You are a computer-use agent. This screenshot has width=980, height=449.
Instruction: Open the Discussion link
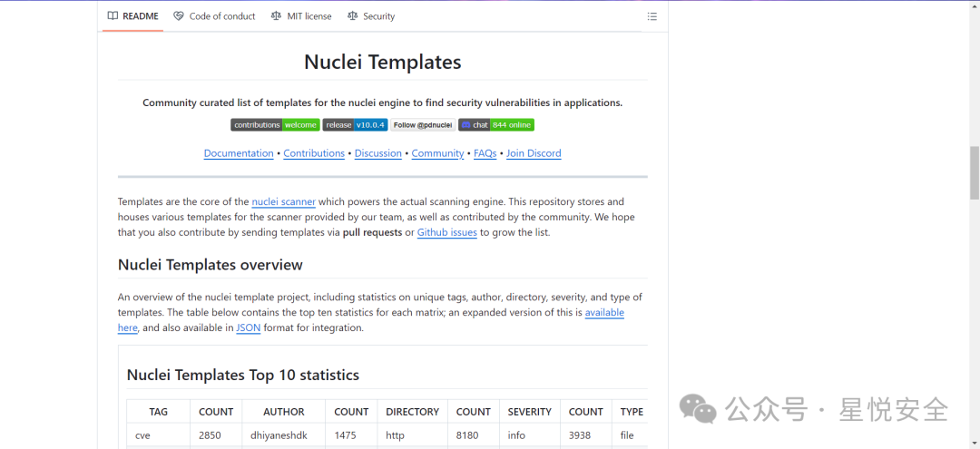[x=378, y=153]
